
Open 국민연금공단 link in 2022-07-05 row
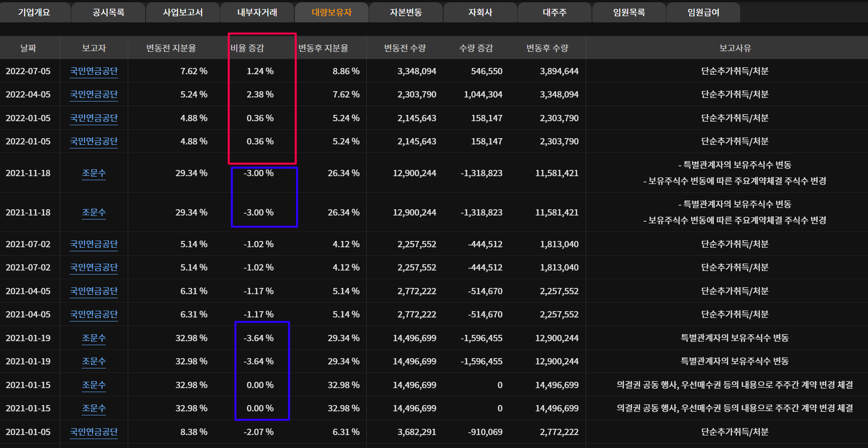(x=94, y=71)
